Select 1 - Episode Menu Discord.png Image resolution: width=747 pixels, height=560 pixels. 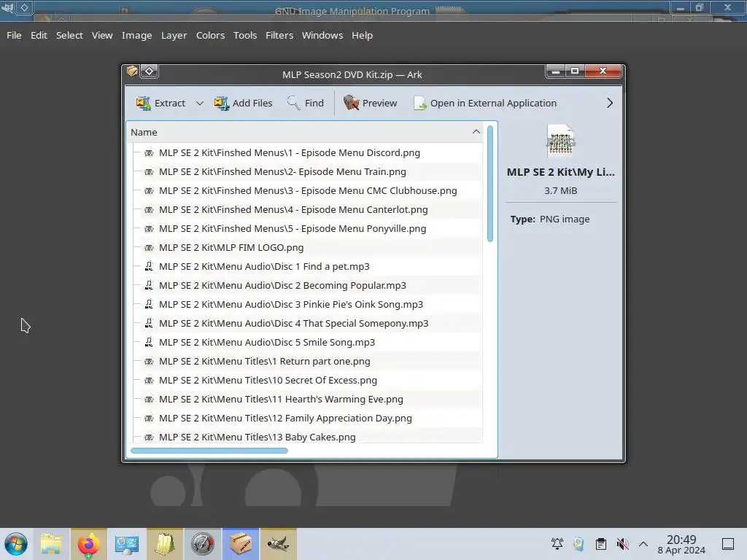[289, 153]
